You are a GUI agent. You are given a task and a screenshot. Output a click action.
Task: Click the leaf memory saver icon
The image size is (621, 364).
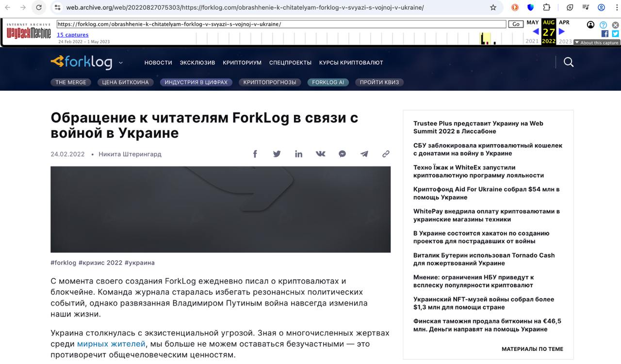click(x=570, y=7)
